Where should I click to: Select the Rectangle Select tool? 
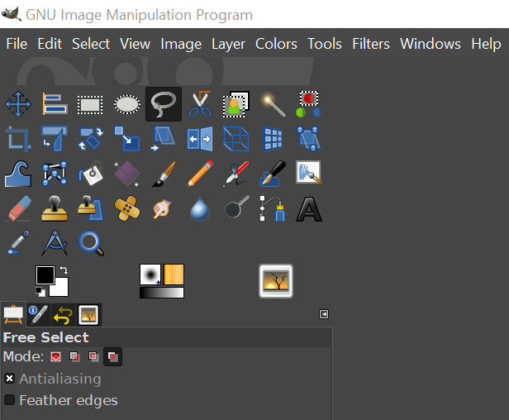click(x=90, y=105)
